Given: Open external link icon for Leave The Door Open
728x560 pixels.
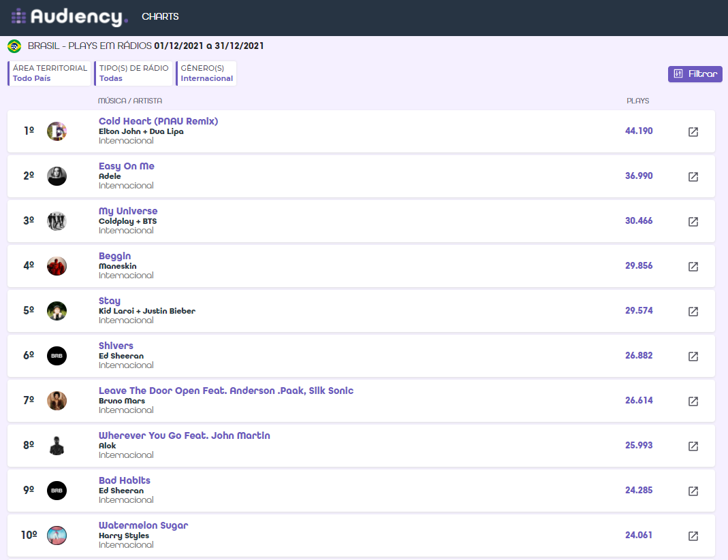Looking at the screenshot, I should [693, 401].
